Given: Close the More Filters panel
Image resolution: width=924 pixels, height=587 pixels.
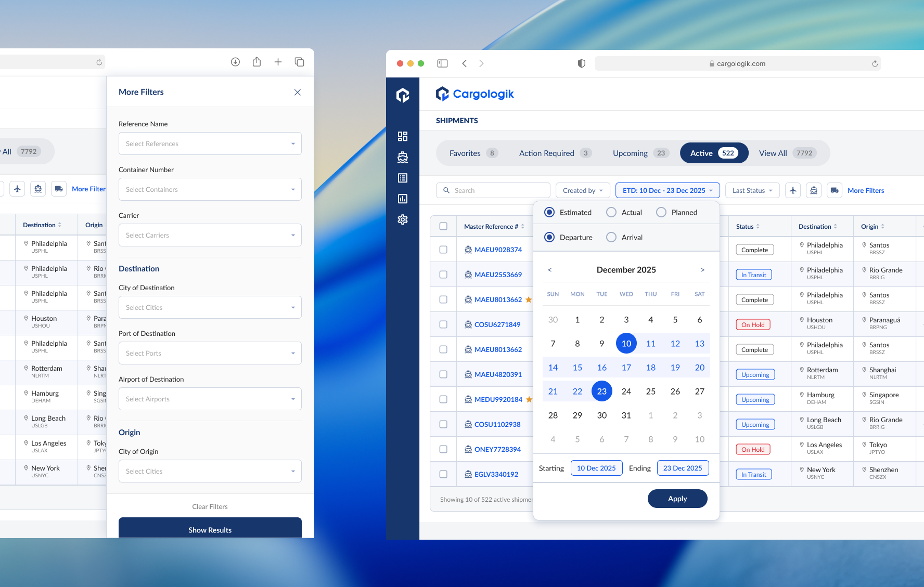Looking at the screenshot, I should pos(298,92).
